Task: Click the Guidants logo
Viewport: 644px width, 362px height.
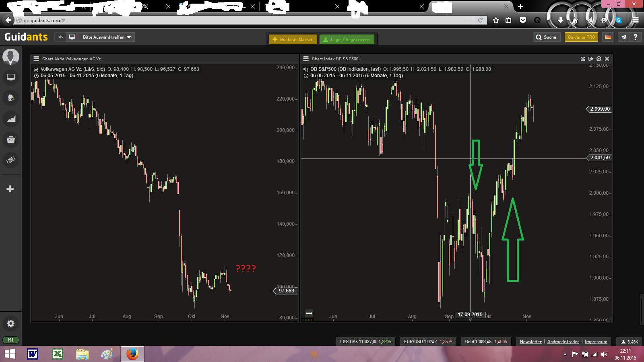Action: pyautogui.click(x=26, y=37)
